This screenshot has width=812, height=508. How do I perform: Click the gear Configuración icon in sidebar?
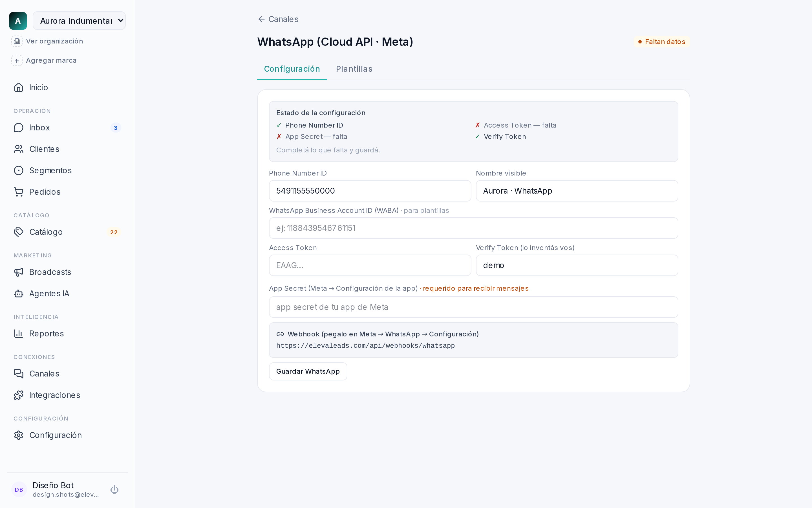tap(19, 435)
